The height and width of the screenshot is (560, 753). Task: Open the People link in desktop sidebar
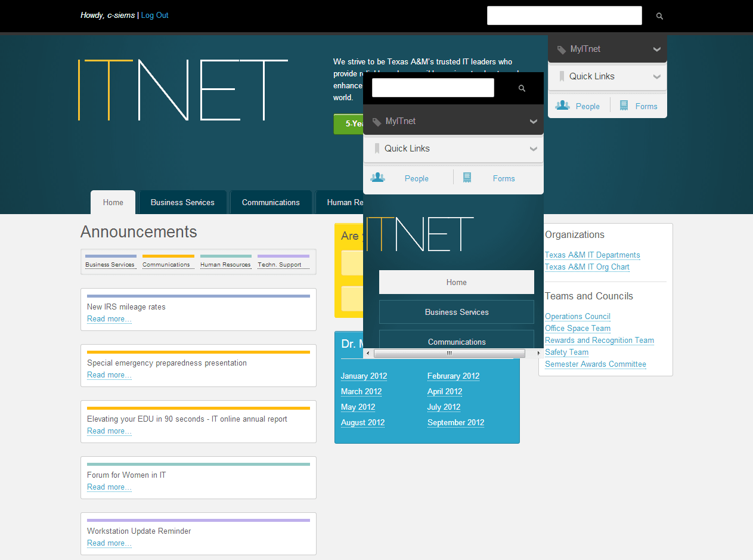[587, 106]
